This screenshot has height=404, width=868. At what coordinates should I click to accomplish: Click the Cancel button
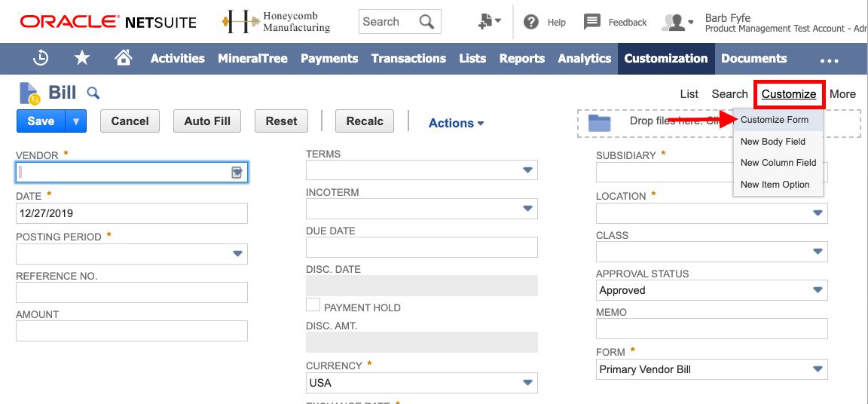(x=130, y=121)
